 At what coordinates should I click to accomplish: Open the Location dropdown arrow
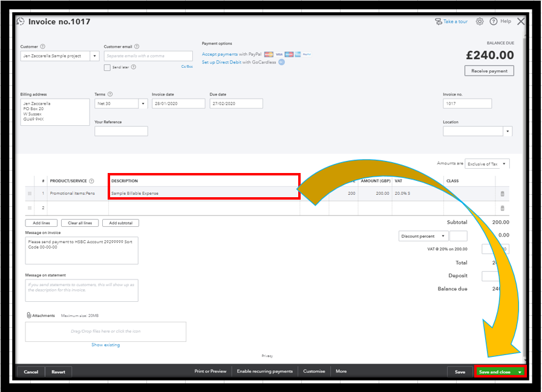[508, 131]
